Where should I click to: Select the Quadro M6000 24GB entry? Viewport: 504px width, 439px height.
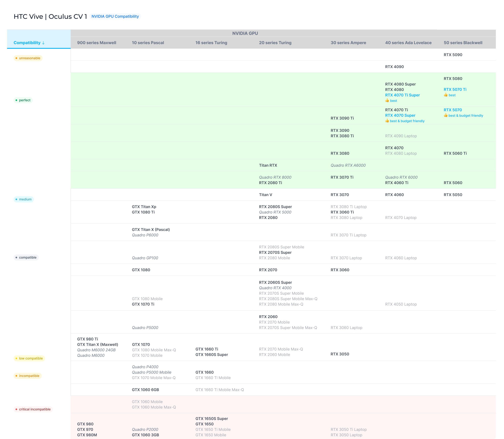(96, 350)
